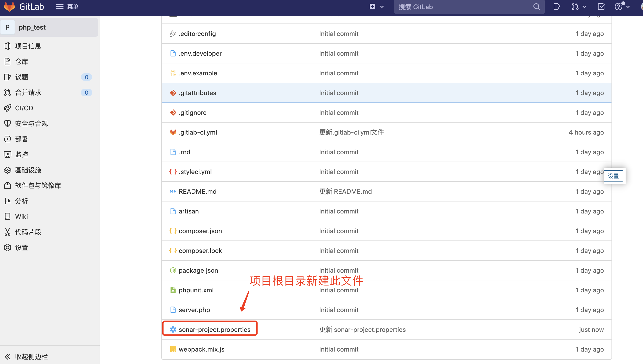643x364 pixels.
Task: Click the 更新.gitlab-ci.yml文件 commit message
Action: point(351,132)
